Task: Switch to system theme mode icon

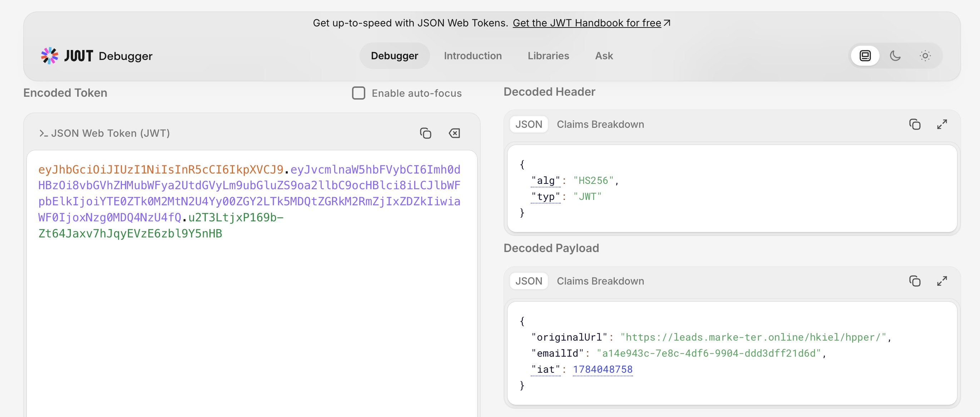Action: pyautogui.click(x=865, y=56)
